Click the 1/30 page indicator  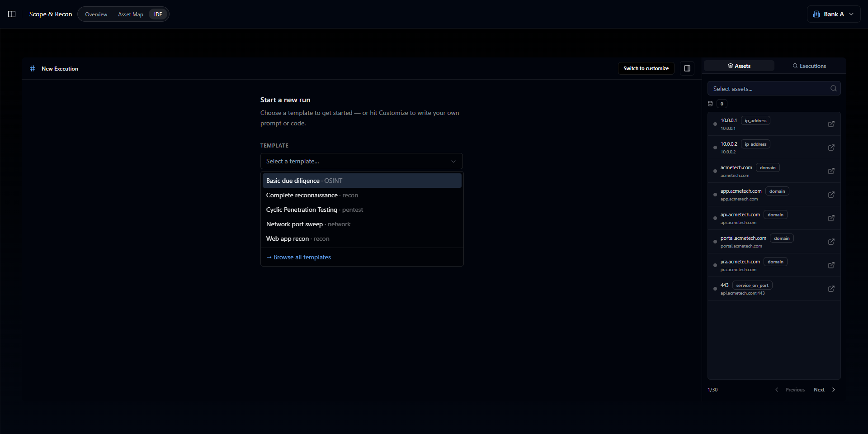[x=712, y=390]
